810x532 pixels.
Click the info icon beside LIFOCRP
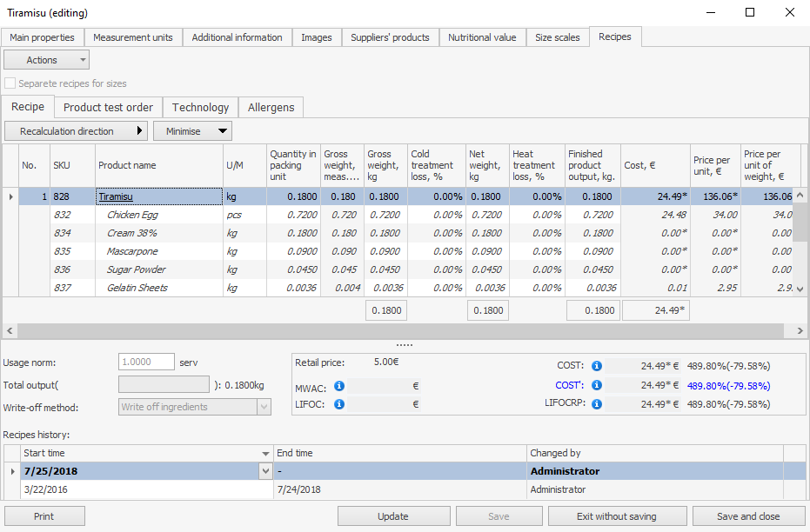597,404
